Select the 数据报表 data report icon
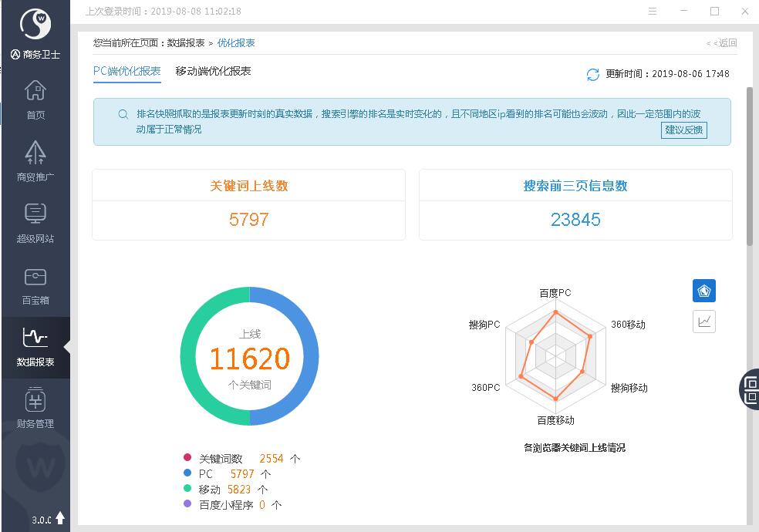The image size is (759, 532). pyautogui.click(x=35, y=339)
